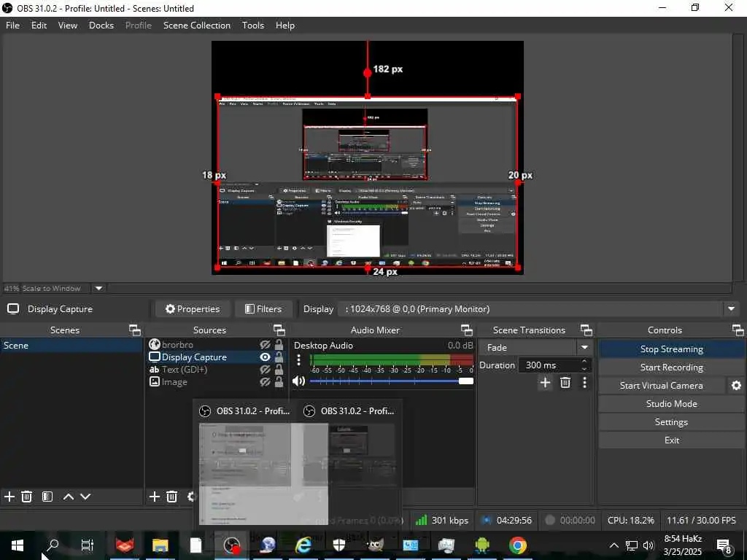Open OBS Settings from Controls
This screenshot has width=747, height=560.
point(671,422)
